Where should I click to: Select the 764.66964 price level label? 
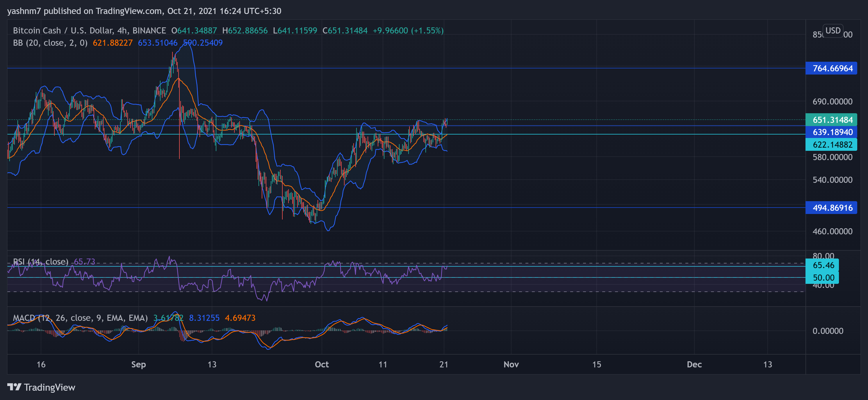(x=831, y=68)
